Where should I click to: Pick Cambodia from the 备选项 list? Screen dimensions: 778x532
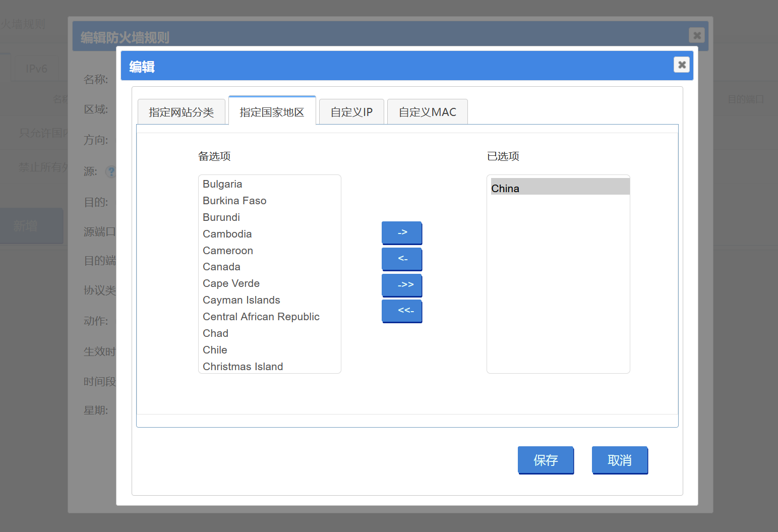pyautogui.click(x=227, y=234)
